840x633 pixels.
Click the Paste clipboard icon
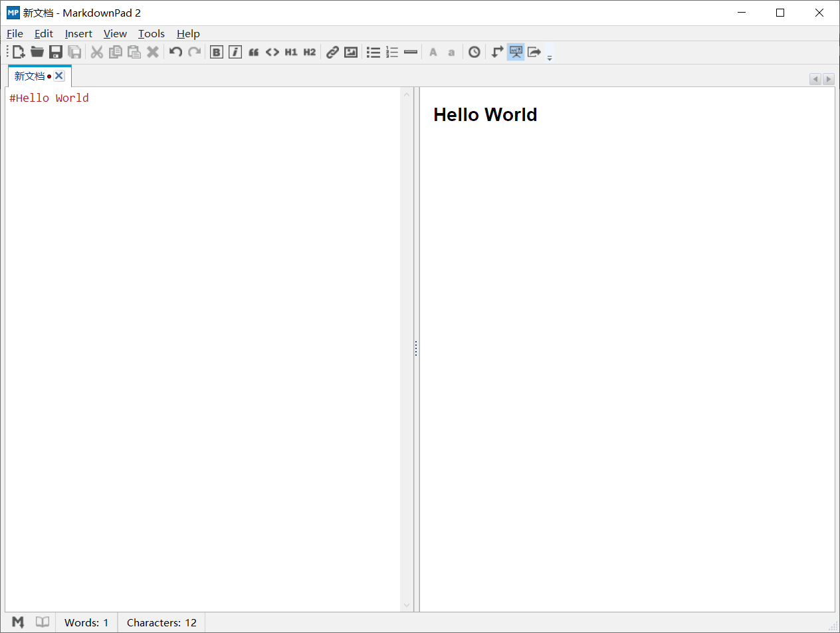(134, 52)
